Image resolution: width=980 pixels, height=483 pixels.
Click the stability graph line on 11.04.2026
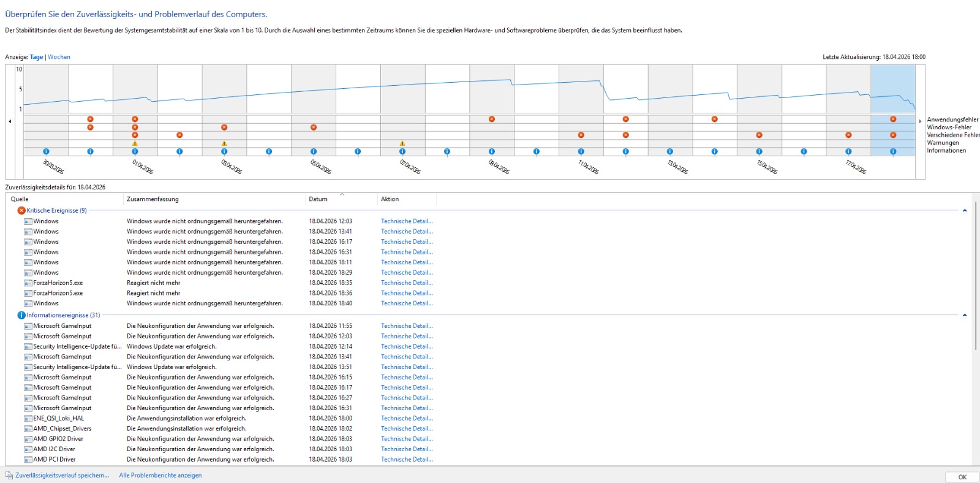(581, 82)
